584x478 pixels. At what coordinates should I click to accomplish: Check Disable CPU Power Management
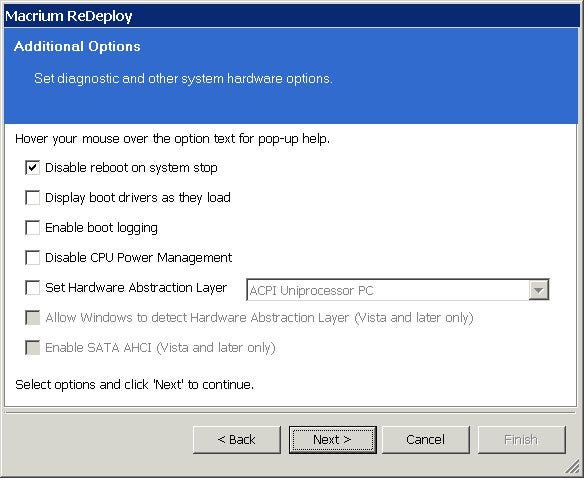(32, 257)
